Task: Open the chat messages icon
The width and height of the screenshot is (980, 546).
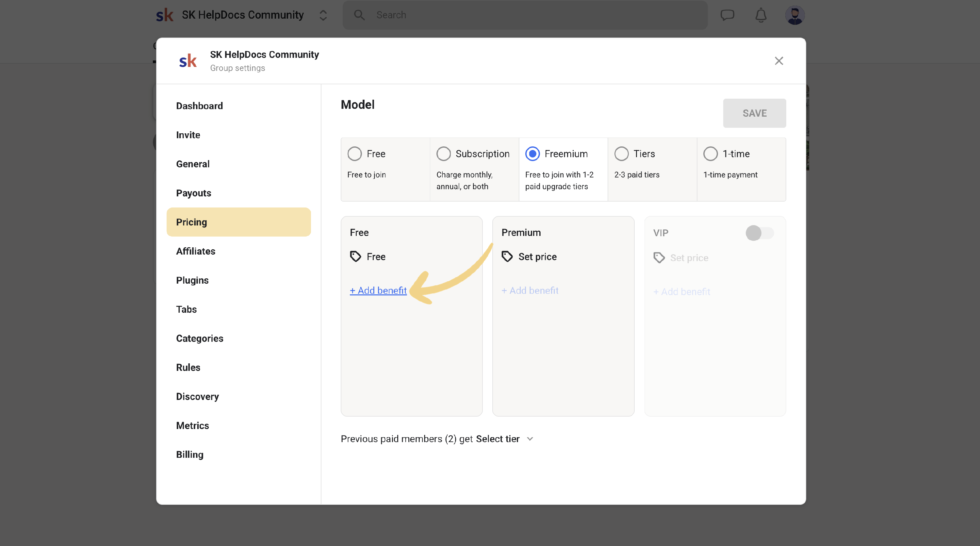Action: click(727, 15)
